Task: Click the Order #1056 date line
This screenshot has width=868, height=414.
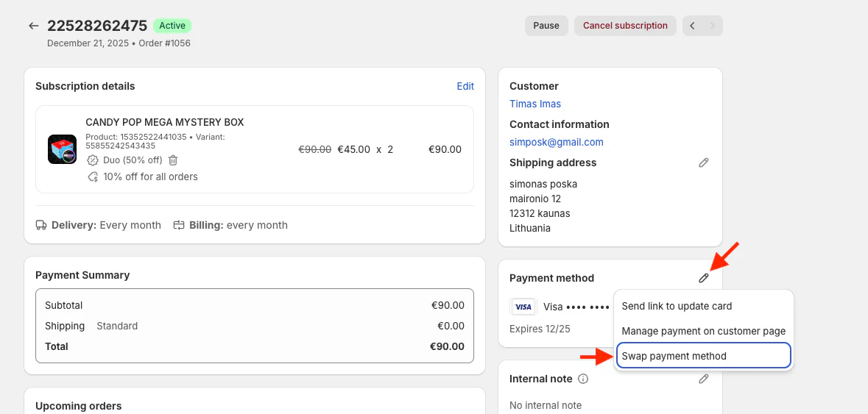Action: (x=119, y=43)
